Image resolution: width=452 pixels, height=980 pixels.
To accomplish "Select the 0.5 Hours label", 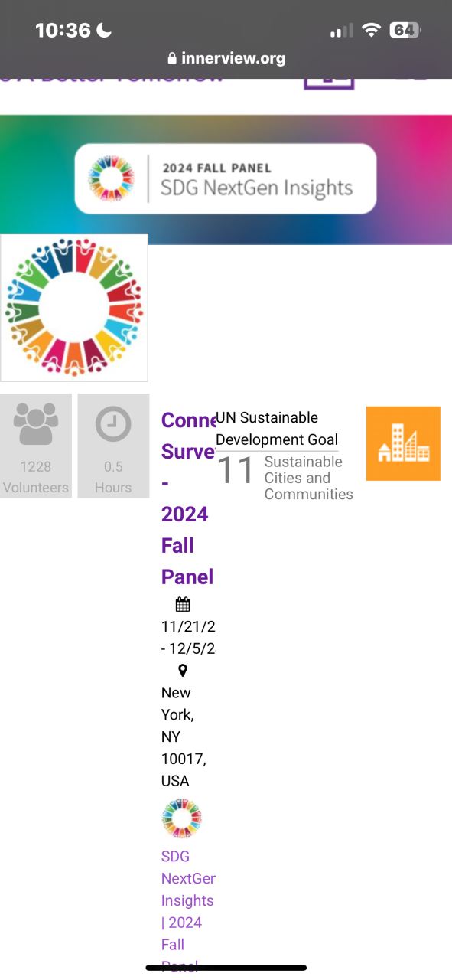I will (x=113, y=477).
